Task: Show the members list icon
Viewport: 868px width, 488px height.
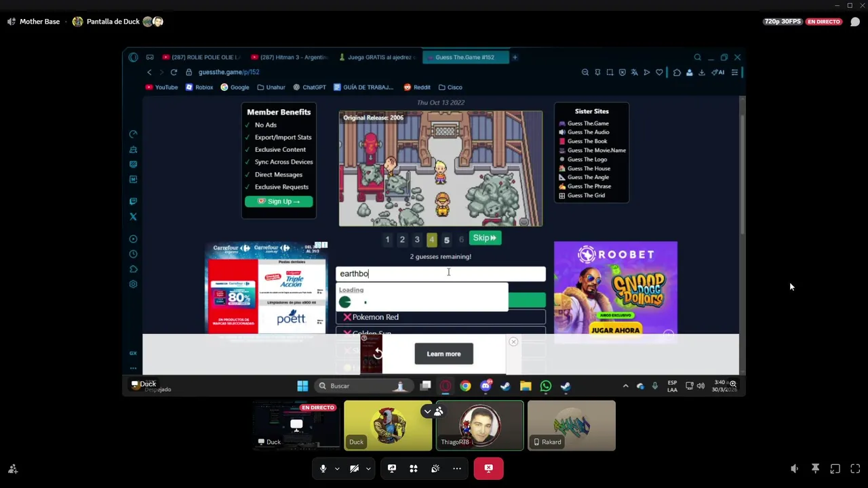Action: (439, 411)
